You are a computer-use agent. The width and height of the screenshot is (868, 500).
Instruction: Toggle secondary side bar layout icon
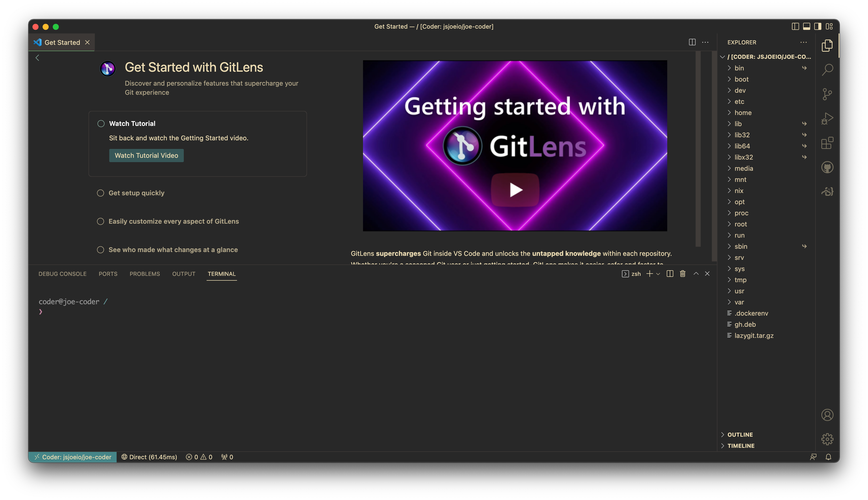[818, 26]
